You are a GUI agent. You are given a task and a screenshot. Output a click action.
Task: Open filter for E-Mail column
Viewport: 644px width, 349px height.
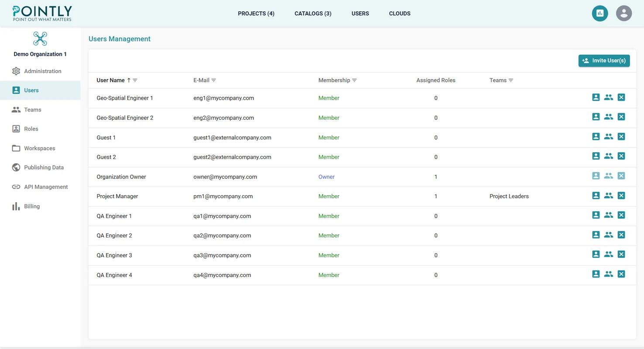point(214,80)
